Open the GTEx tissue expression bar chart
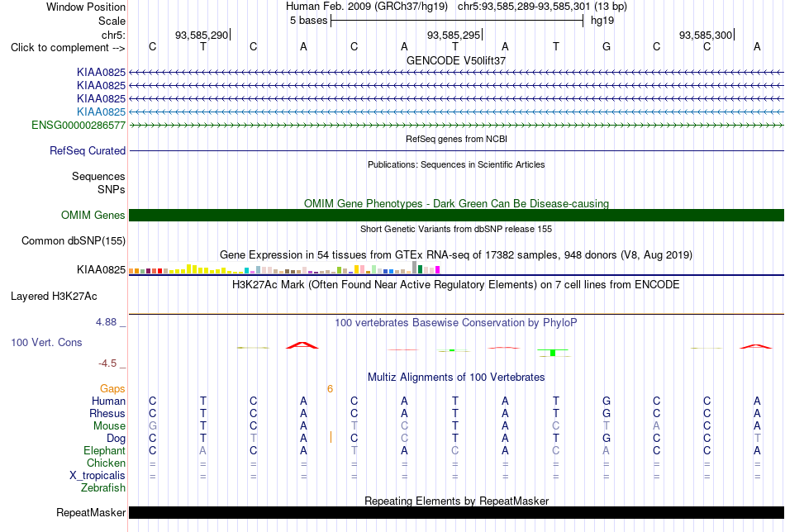 (x=284, y=268)
